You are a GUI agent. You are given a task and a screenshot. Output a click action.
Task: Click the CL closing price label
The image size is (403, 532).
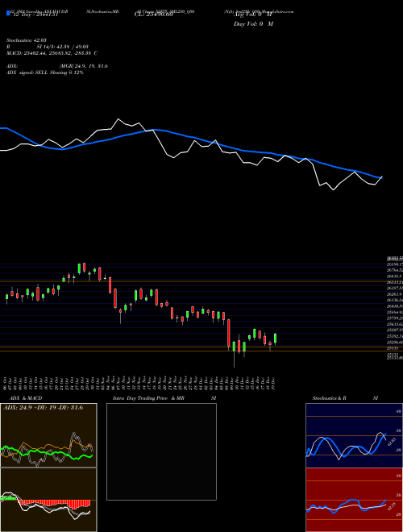(153, 15)
